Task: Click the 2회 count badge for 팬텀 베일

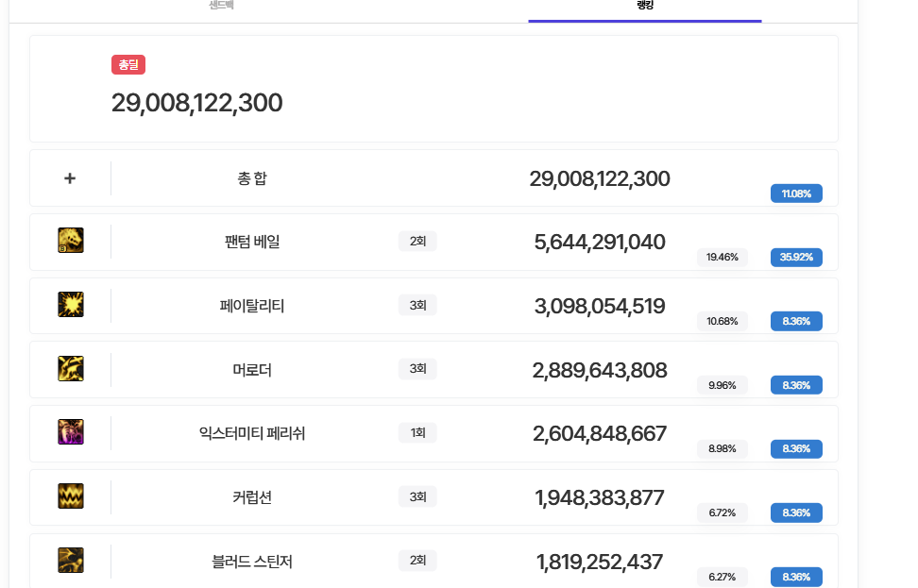Action: [417, 242]
